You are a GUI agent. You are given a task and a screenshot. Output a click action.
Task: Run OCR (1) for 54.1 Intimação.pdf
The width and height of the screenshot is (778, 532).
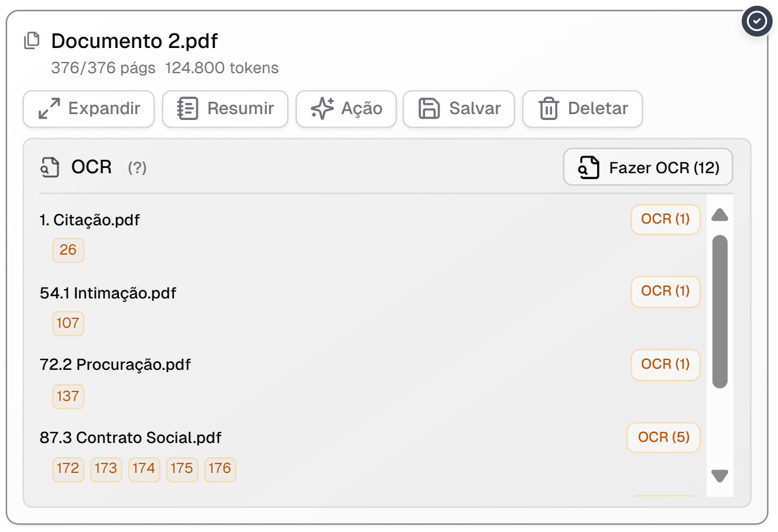click(665, 291)
